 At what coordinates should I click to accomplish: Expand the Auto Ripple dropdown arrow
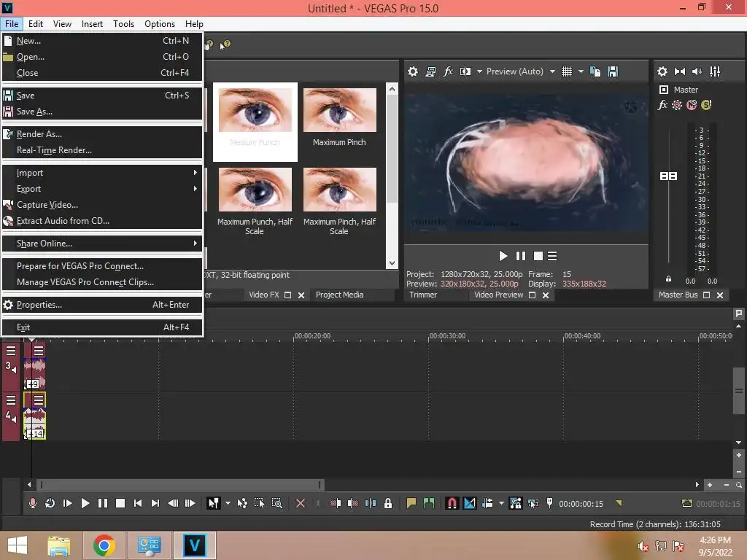tap(501, 503)
